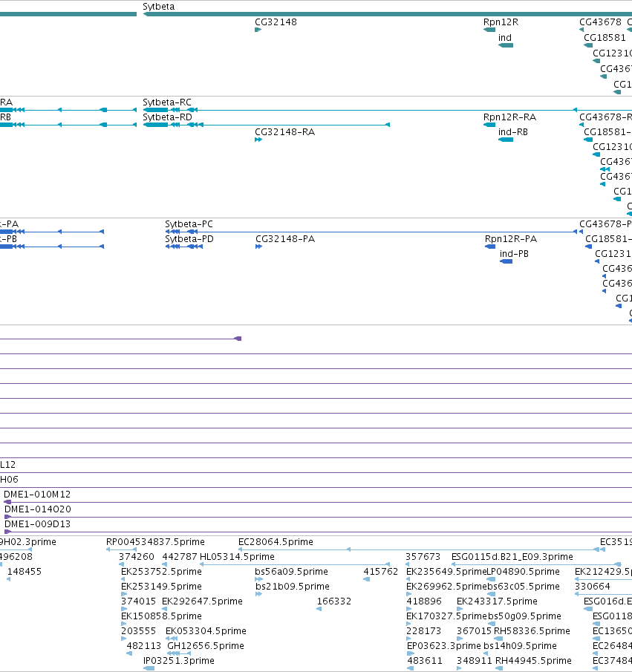632x672 pixels.
Task: Select the EK053304.5prime EST label
Action: point(206,631)
